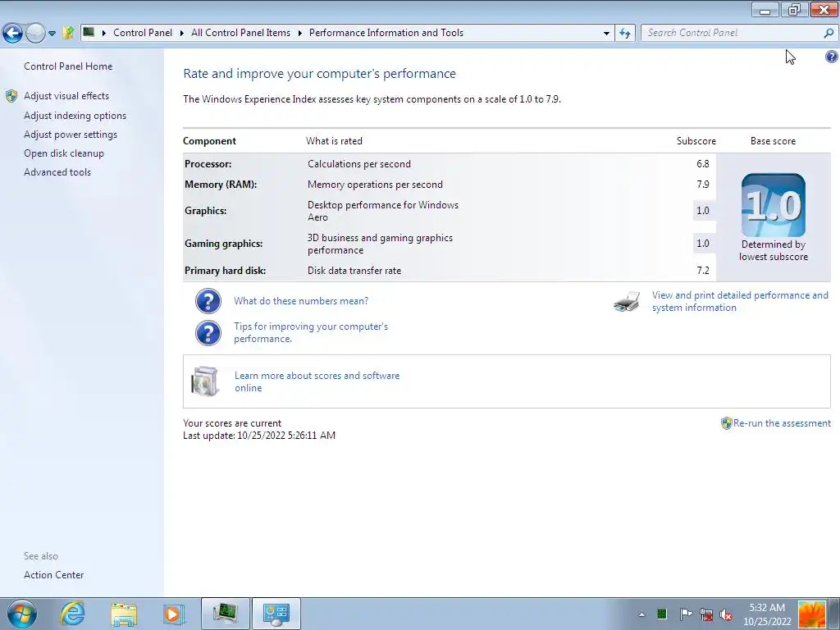The width and height of the screenshot is (840, 630).
Task: Click the printer icon
Action: coord(626,302)
